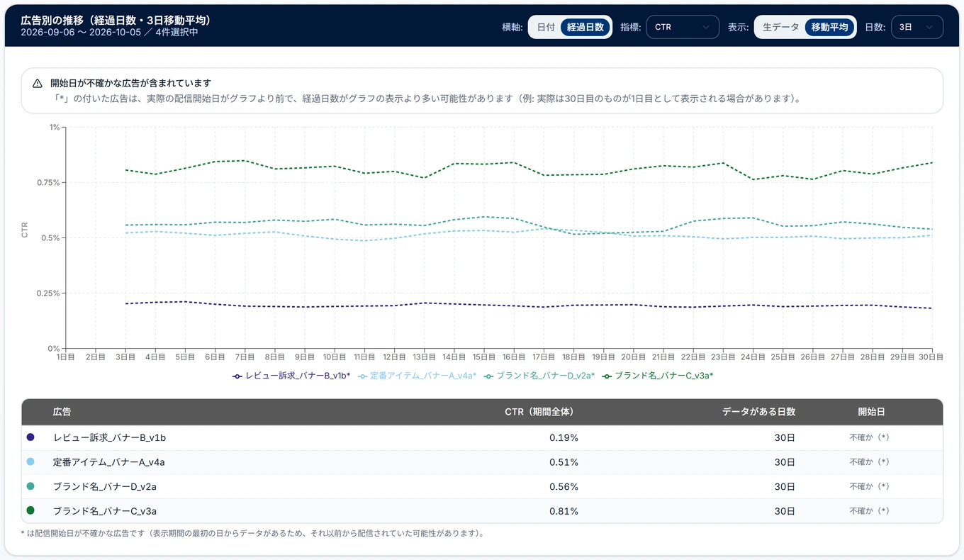Viewport: 964px width, 560px height.
Task: Switch display to 生データ
Action: coord(780,27)
